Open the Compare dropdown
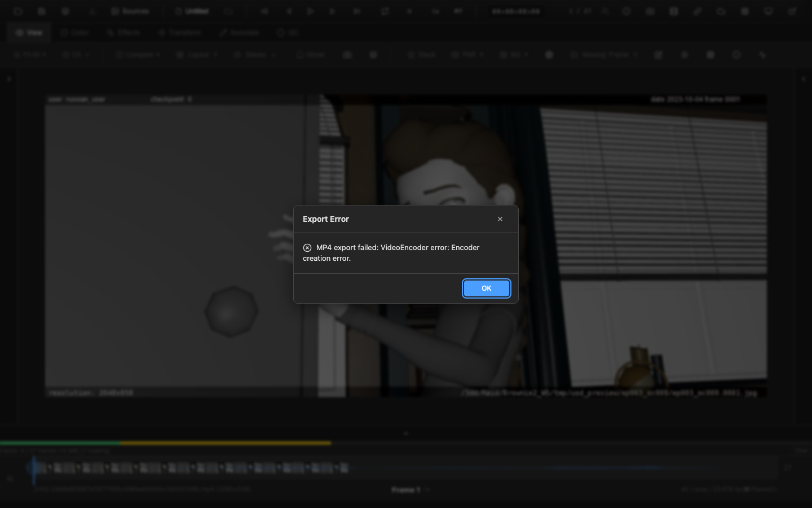812x508 pixels. tap(138, 54)
